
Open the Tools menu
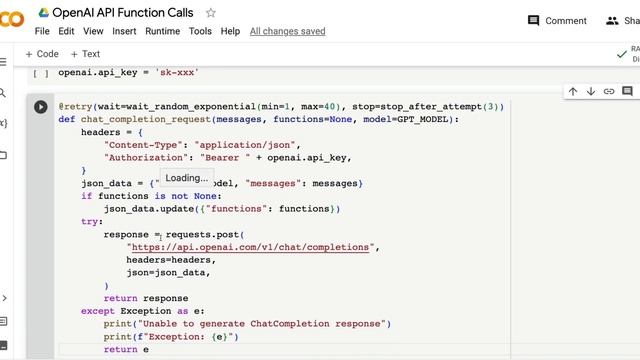[200, 31]
